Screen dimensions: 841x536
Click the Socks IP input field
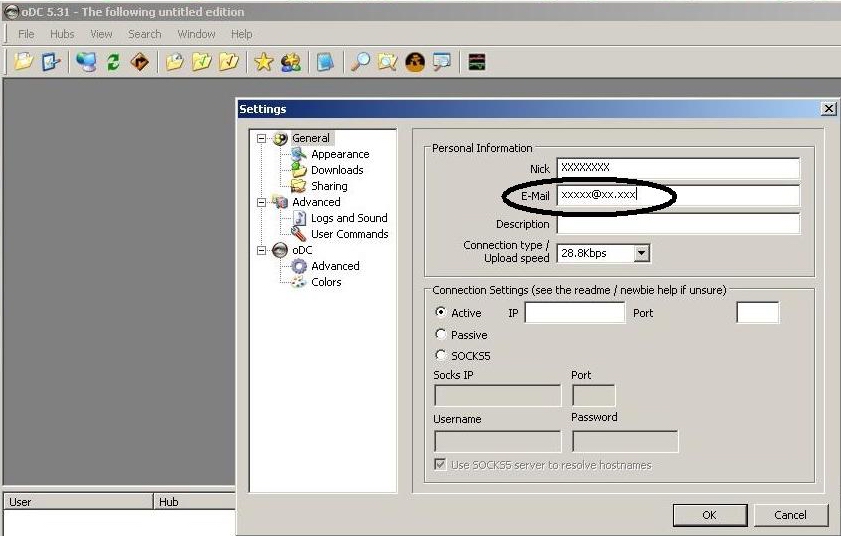pos(497,395)
